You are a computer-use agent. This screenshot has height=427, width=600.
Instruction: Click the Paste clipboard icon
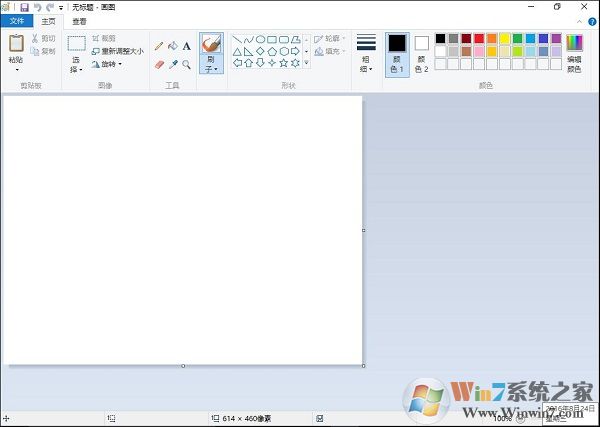(x=16, y=44)
